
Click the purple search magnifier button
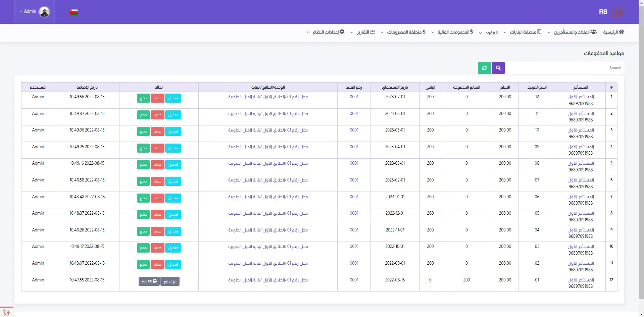coord(498,68)
